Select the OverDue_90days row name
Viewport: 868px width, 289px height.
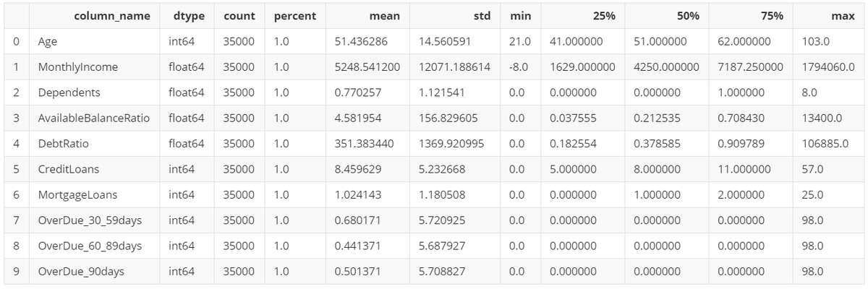[81, 271]
